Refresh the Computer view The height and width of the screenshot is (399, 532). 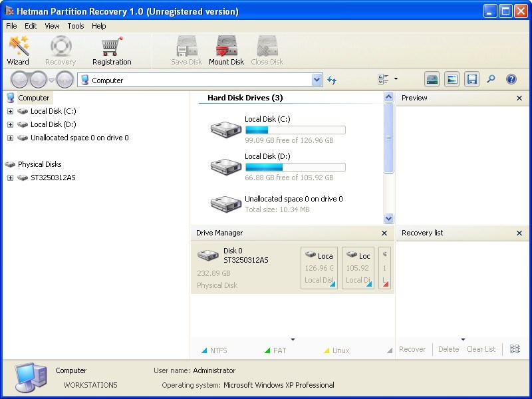pyautogui.click(x=332, y=79)
